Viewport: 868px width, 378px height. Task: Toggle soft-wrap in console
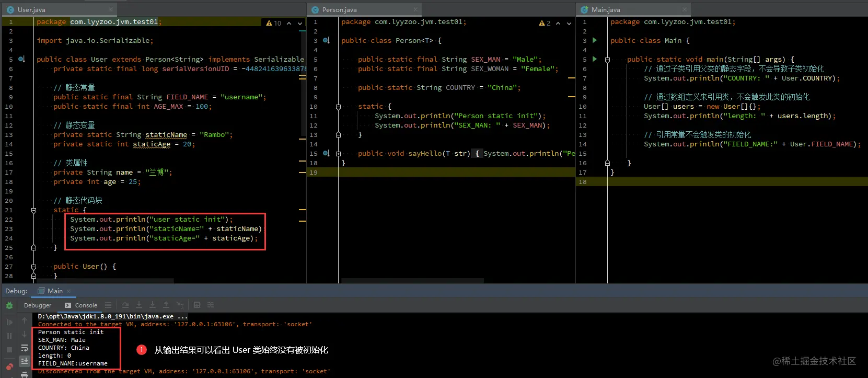[x=25, y=347]
